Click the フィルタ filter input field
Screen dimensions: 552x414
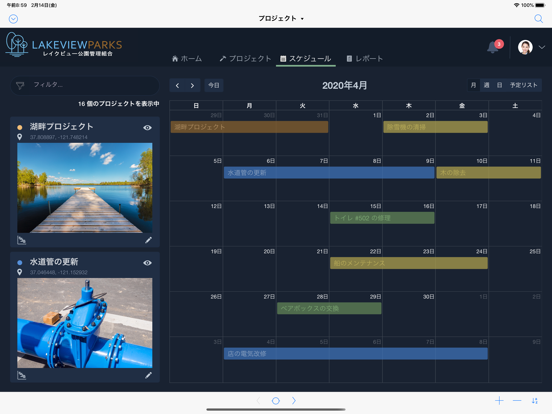coord(85,85)
